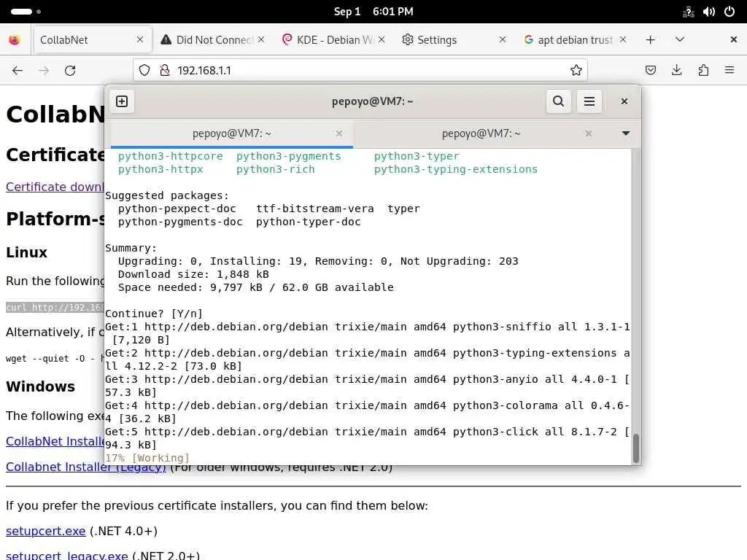Click the terminal vertical scrollbar thumb
This screenshot has width=747, height=560.
[x=635, y=448]
